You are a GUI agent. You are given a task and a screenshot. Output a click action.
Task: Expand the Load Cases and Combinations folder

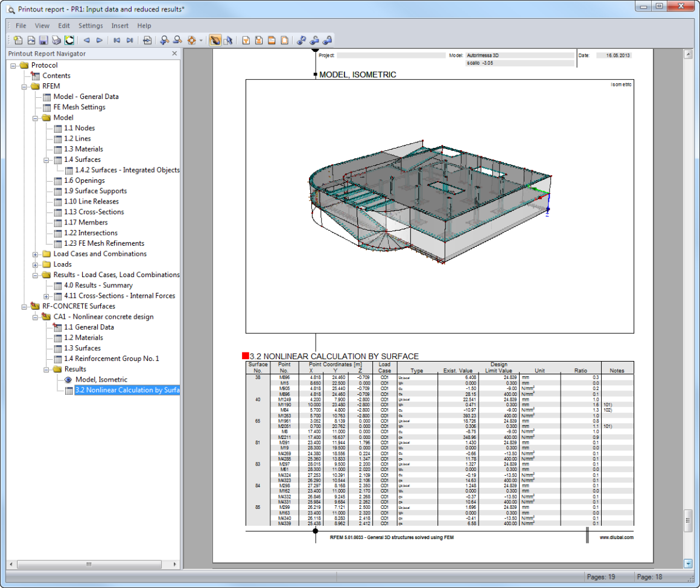[36, 254]
